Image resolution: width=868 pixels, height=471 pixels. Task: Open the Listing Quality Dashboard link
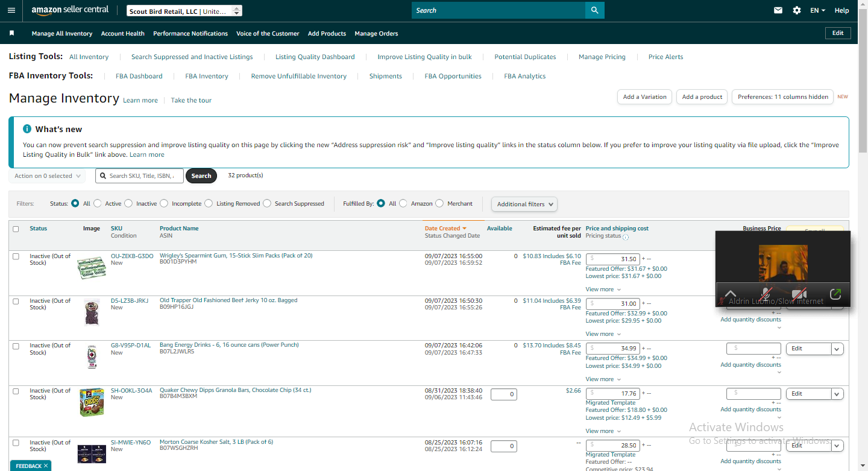[x=315, y=57]
